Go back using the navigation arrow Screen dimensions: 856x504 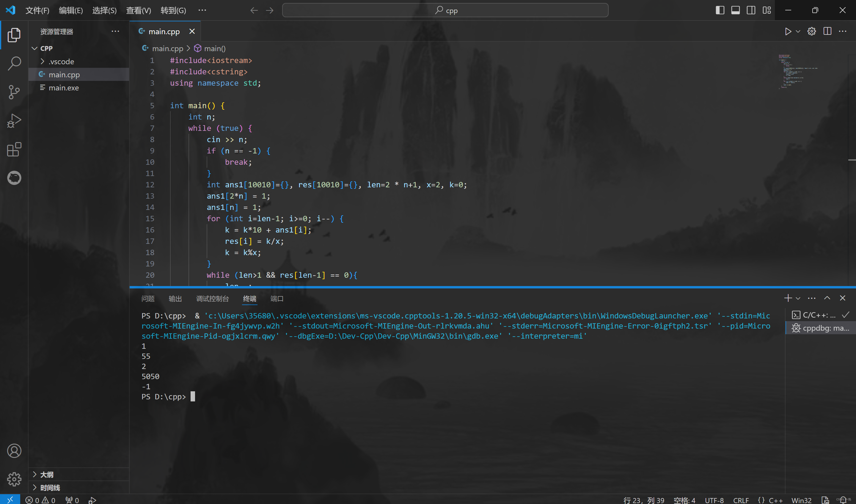[254, 10]
